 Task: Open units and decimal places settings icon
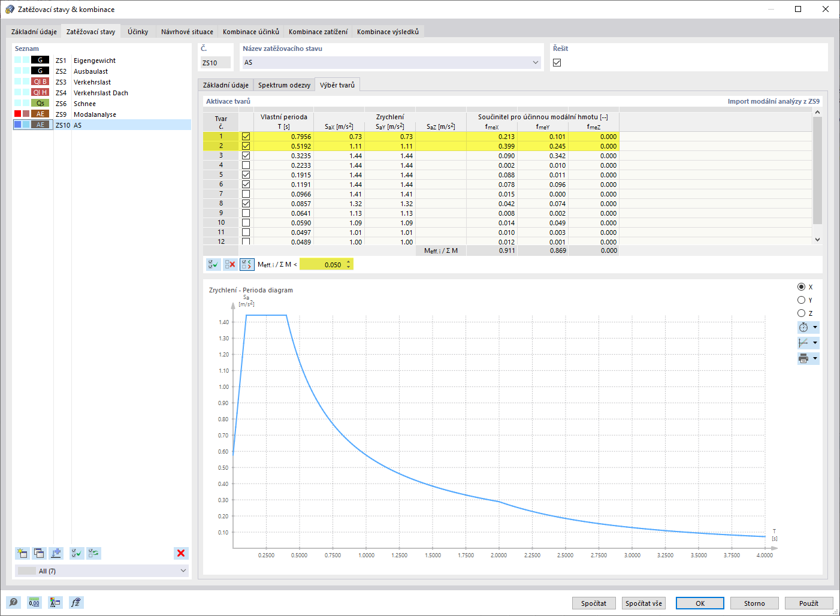[34, 602]
